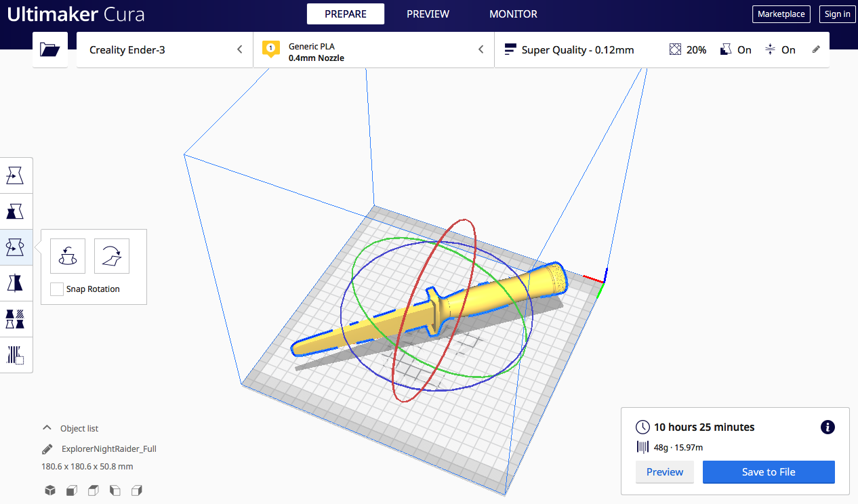
Task: Open the Generic PLA material dropdown
Action: 373,49
